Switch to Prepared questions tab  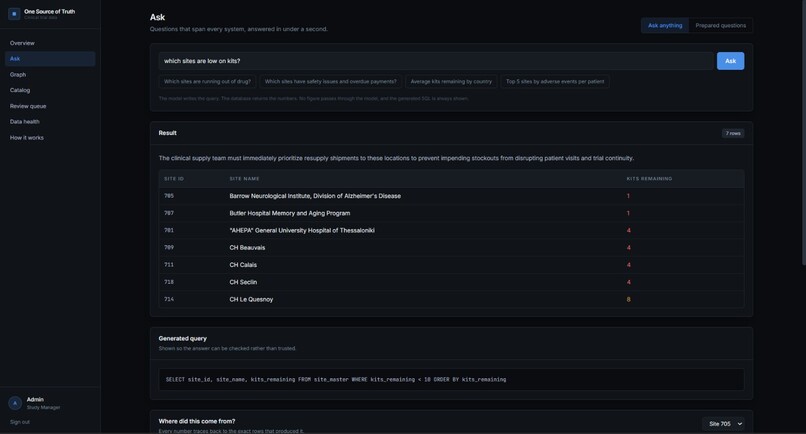(720, 26)
